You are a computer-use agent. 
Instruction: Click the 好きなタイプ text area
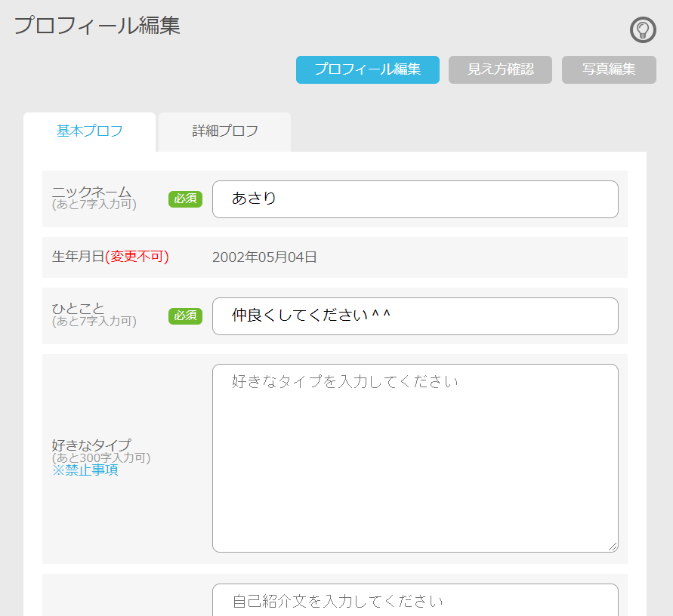point(415,458)
